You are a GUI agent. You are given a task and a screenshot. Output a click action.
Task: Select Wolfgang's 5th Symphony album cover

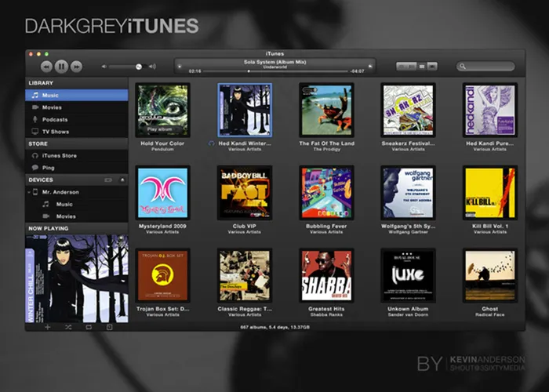tap(409, 193)
